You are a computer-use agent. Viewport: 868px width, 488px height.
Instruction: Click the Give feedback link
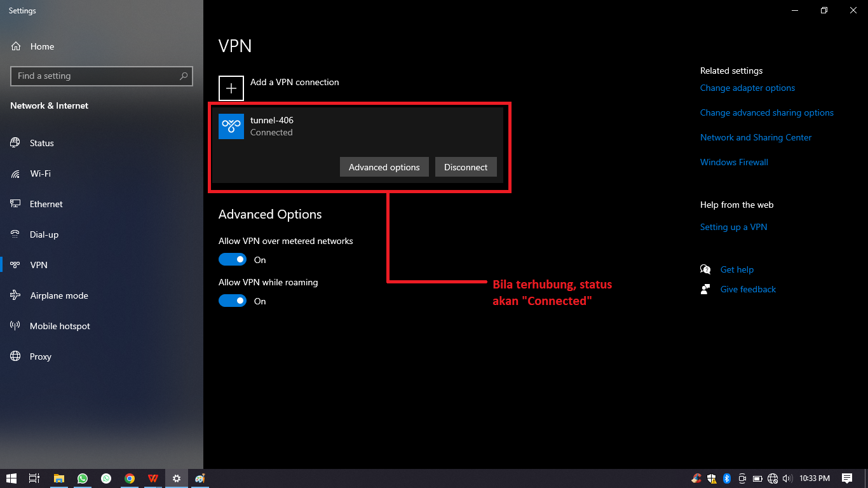pyautogui.click(x=748, y=290)
